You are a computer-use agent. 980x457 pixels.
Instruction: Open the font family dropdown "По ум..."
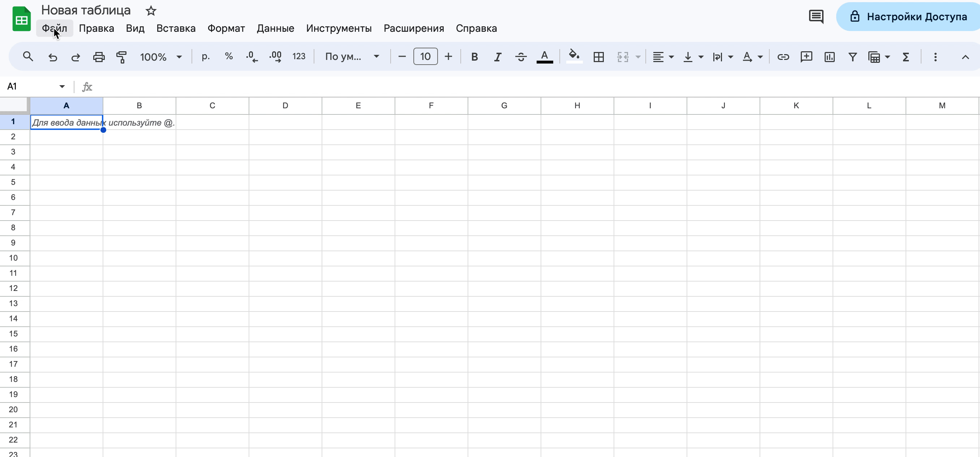pos(352,57)
